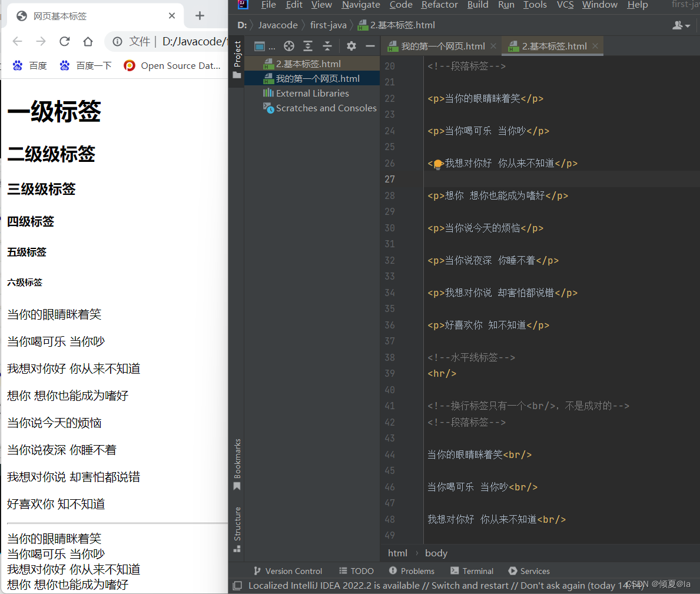Select 2.基本标签.html in the project tree
Image resolution: width=700 pixels, height=594 pixels.
tap(312, 64)
